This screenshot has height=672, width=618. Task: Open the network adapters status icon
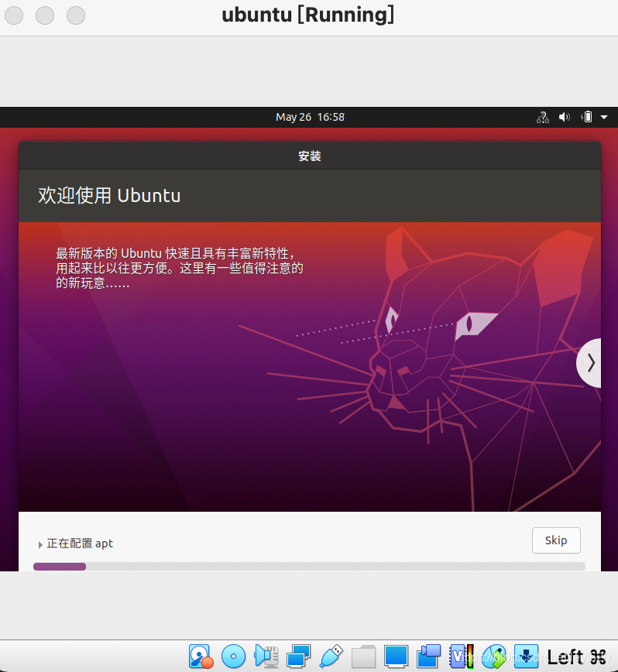click(299, 657)
